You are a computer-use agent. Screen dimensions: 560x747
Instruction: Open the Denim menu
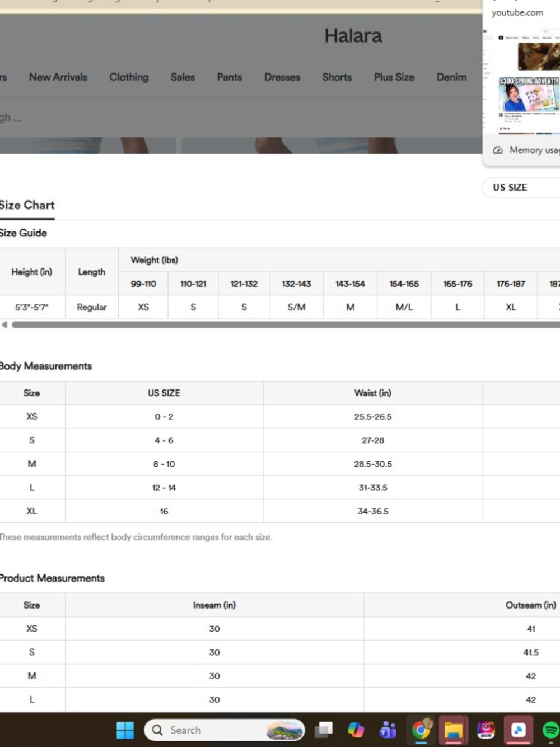click(x=451, y=77)
